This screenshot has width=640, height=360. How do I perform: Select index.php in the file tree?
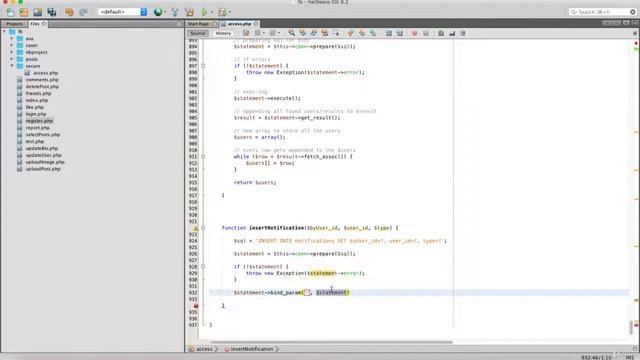37,100
